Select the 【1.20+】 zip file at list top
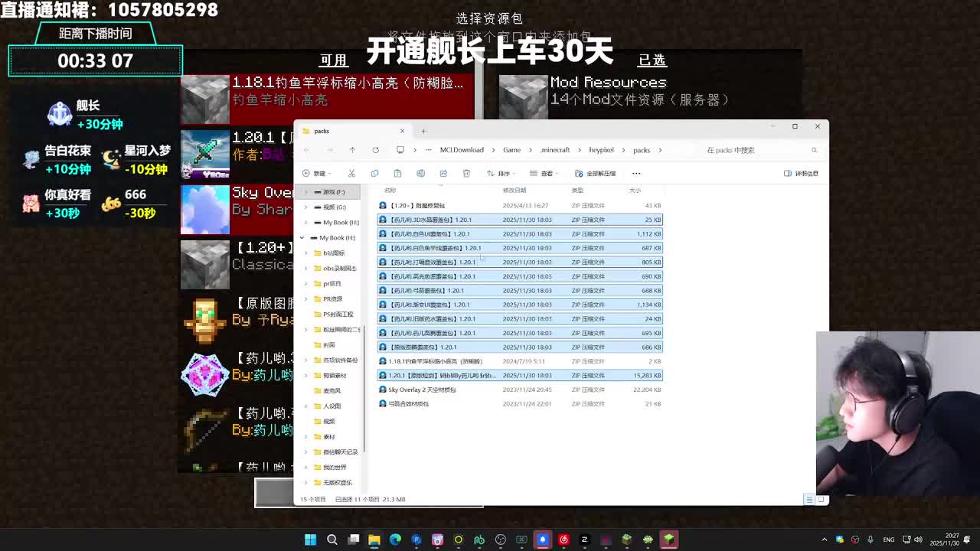This screenshot has height=551, width=980. [520, 205]
